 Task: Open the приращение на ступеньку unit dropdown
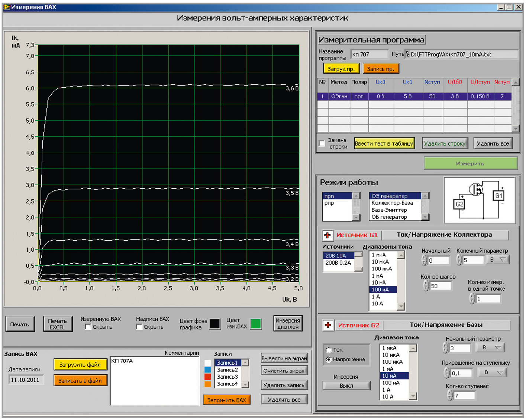click(492, 372)
